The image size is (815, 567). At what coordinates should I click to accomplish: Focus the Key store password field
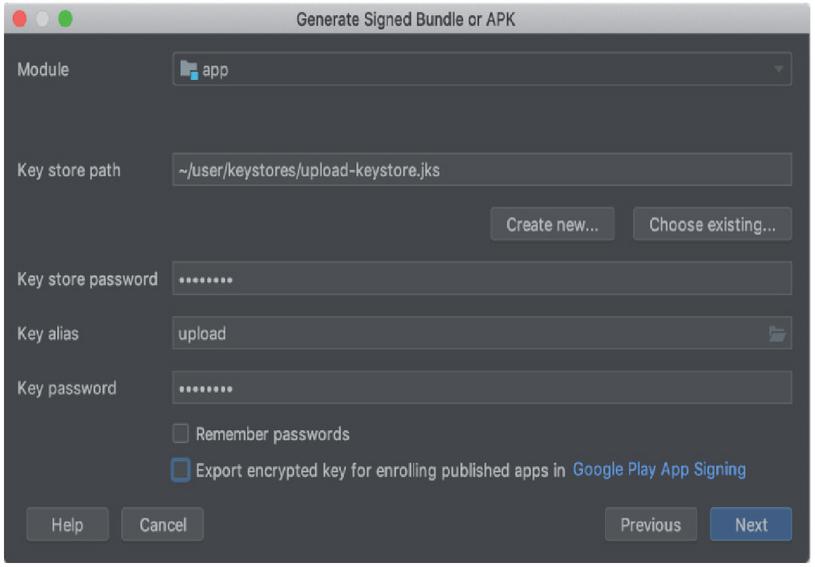point(482,279)
